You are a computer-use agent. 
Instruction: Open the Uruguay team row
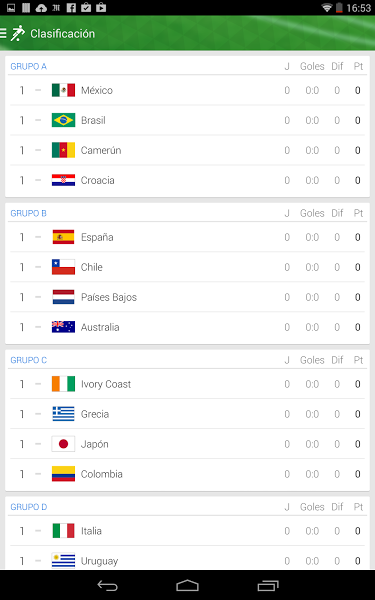(188, 559)
